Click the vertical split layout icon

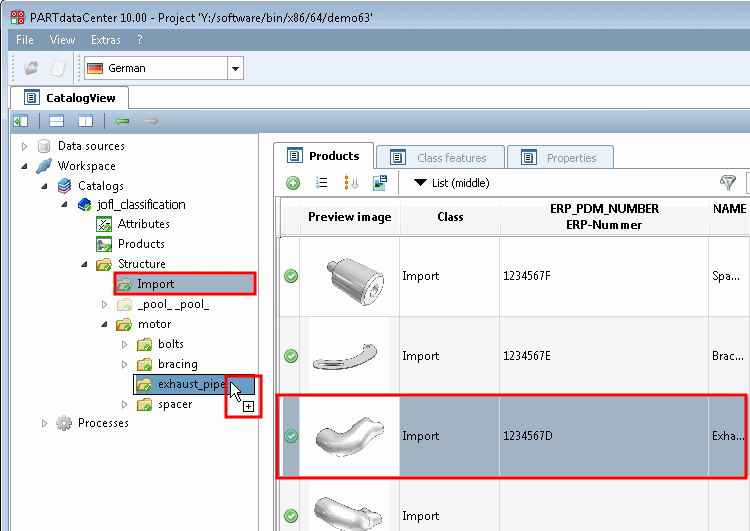tap(86, 121)
